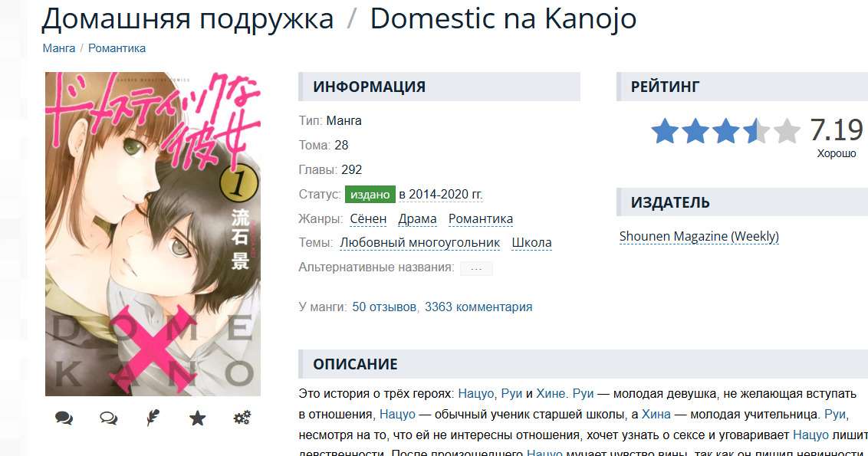Click the half-filled fourth rating star
868x456 pixels.
(x=756, y=131)
